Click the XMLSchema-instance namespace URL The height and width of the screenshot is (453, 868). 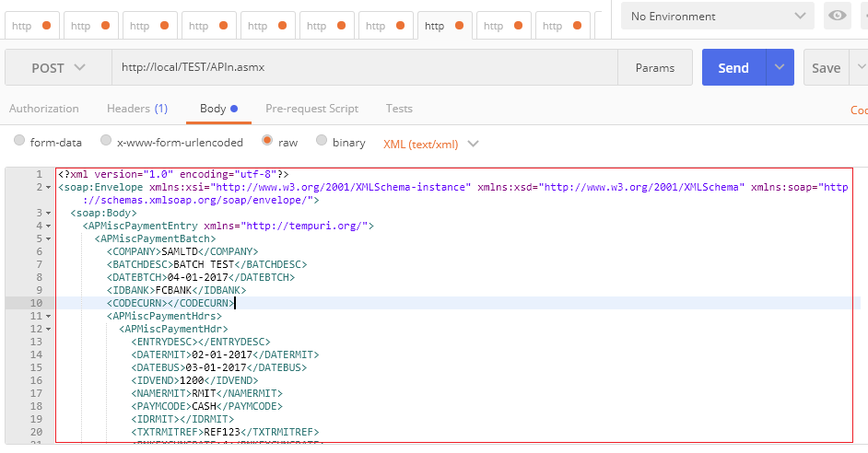340,188
